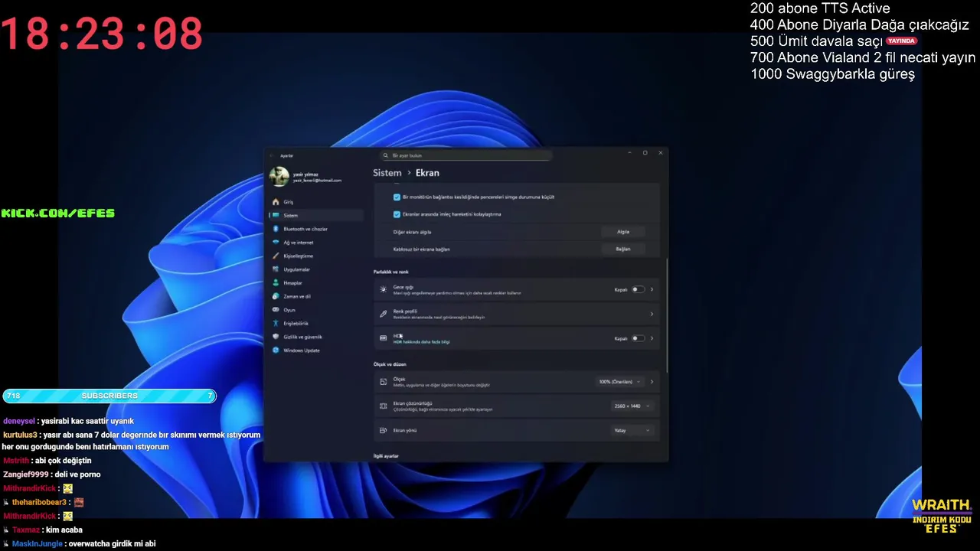980x551 pixels.
Task: Click the 1000 Swaggybarkla güreş goal
Action: click(832, 74)
